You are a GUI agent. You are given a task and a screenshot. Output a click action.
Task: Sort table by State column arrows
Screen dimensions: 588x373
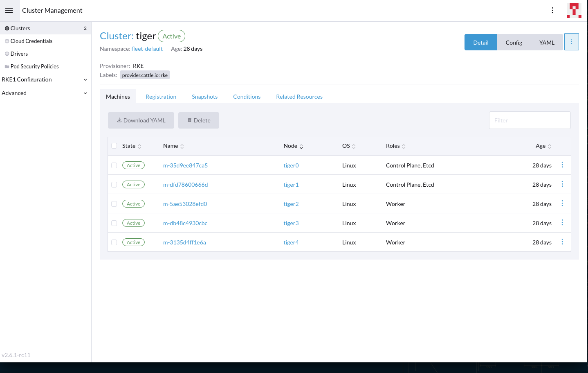(x=139, y=146)
